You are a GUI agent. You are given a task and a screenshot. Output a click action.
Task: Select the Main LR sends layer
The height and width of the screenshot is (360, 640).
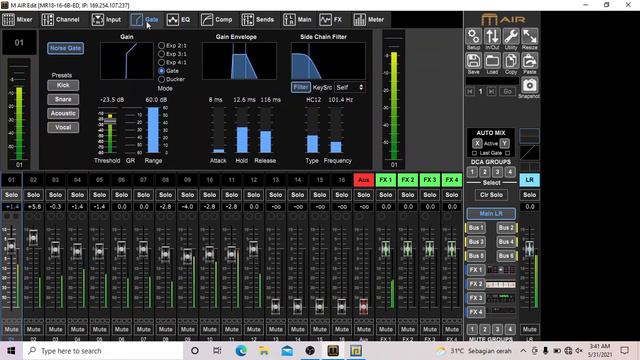pos(491,213)
